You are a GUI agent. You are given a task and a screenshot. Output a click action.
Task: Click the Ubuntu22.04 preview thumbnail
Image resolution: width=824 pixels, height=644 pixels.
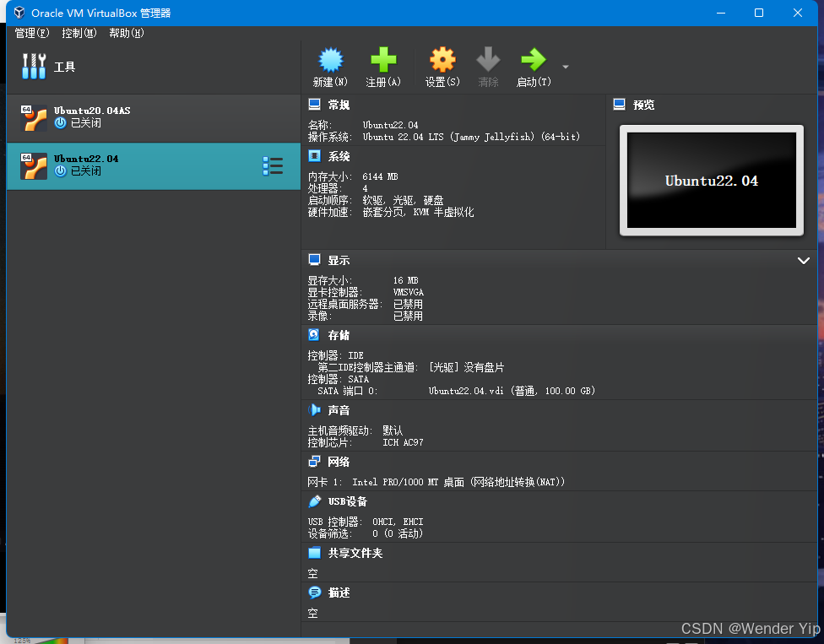(712, 180)
